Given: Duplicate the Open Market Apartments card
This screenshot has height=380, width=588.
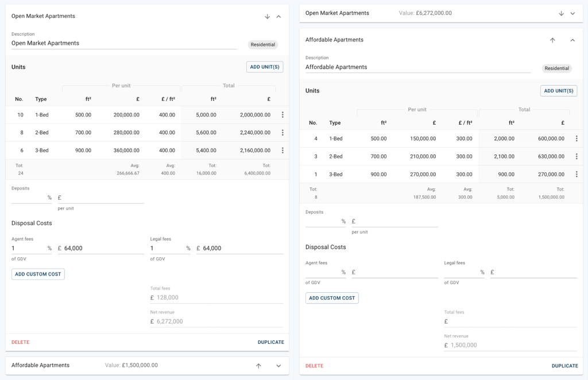Looking at the screenshot, I should pos(270,342).
